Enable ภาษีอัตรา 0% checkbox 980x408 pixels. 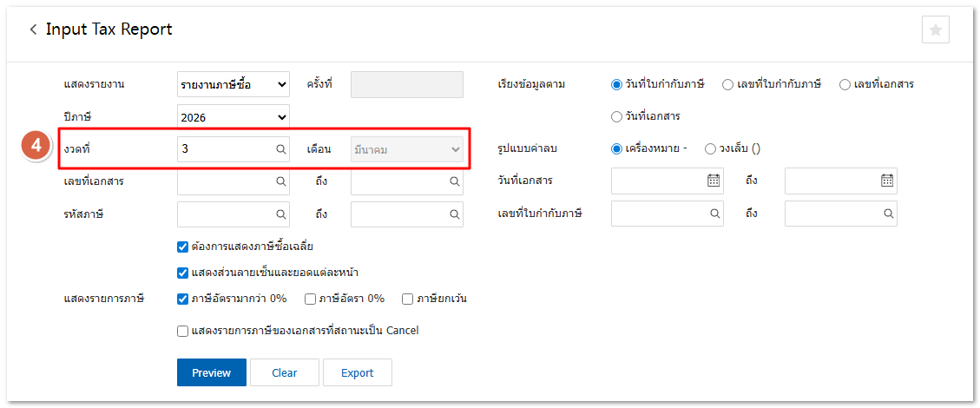click(x=310, y=299)
